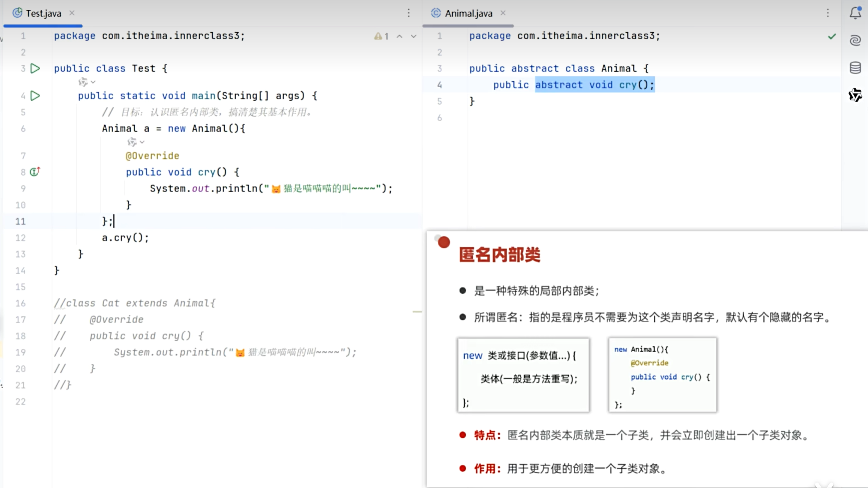Click the inline AI icon above main method
This screenshot has width=868, height=488.
pos(83,82)
